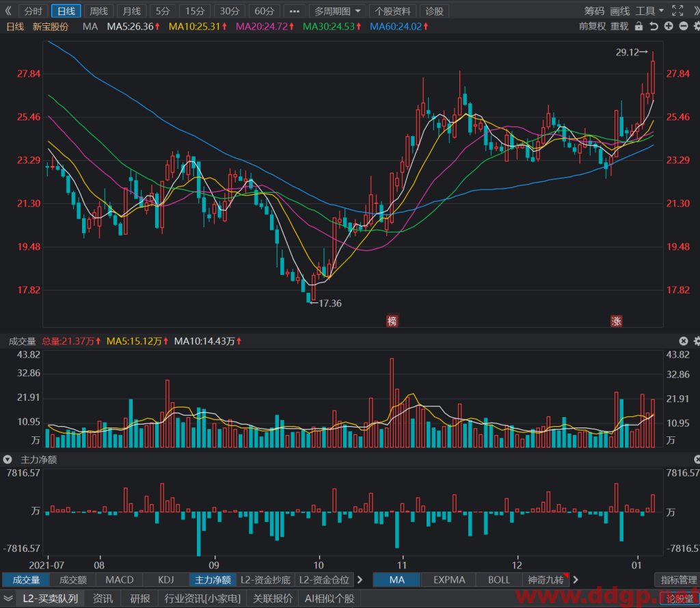Select MA main indicator tab
Viewport: 700px width, 608px height.
click(x=397, y=580)
